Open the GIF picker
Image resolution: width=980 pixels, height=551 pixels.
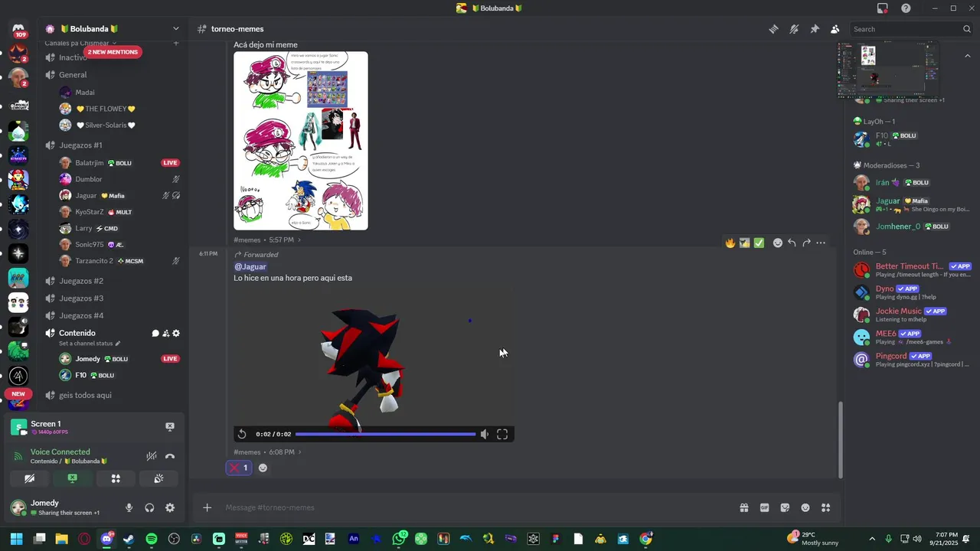point(764,507)
